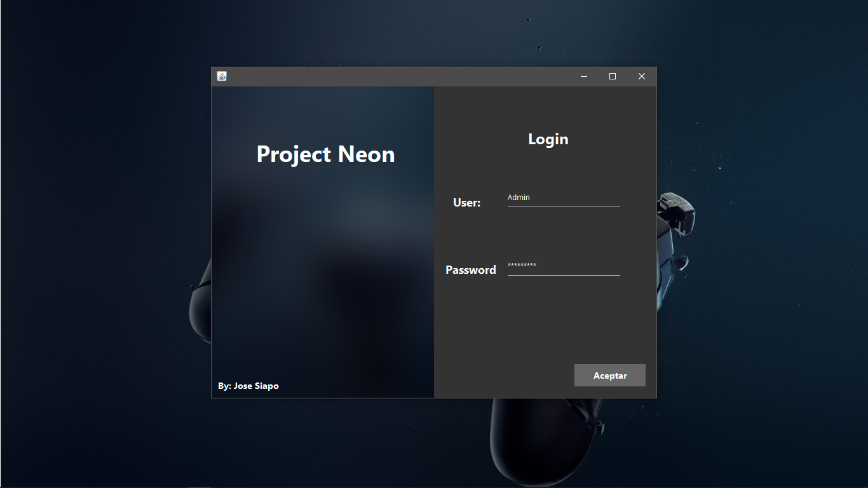Click the Java coffee cup title bar icon
This screenshot has height=488, width=868.
click(220, 76)
